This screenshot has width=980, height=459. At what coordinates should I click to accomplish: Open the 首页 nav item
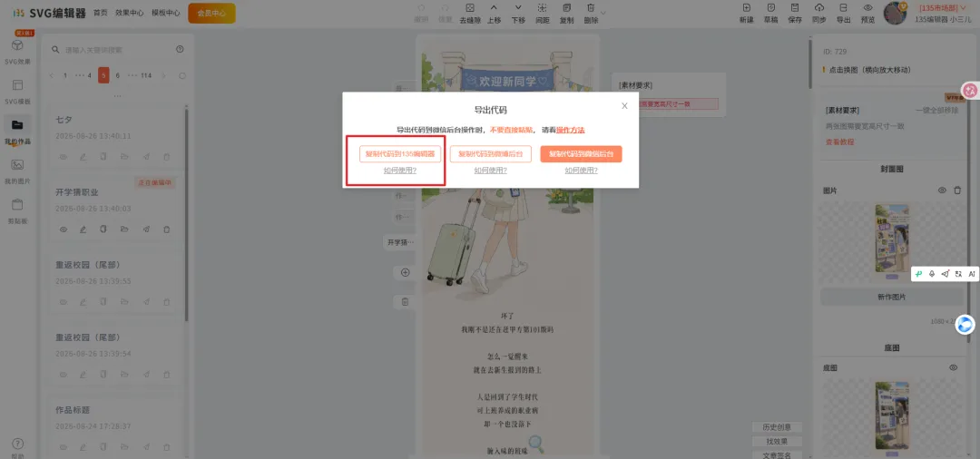100,13
